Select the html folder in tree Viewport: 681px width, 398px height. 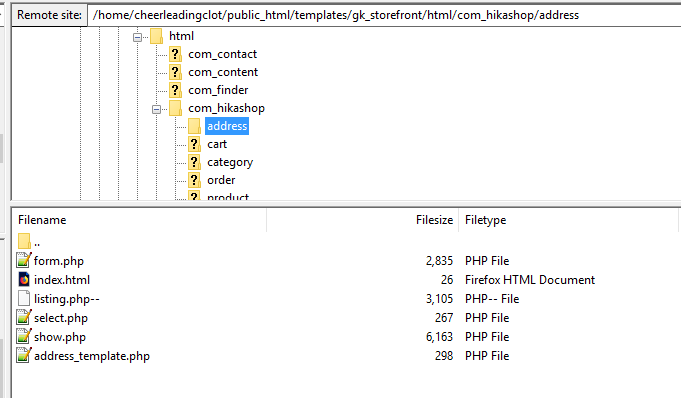click(181, 36)
